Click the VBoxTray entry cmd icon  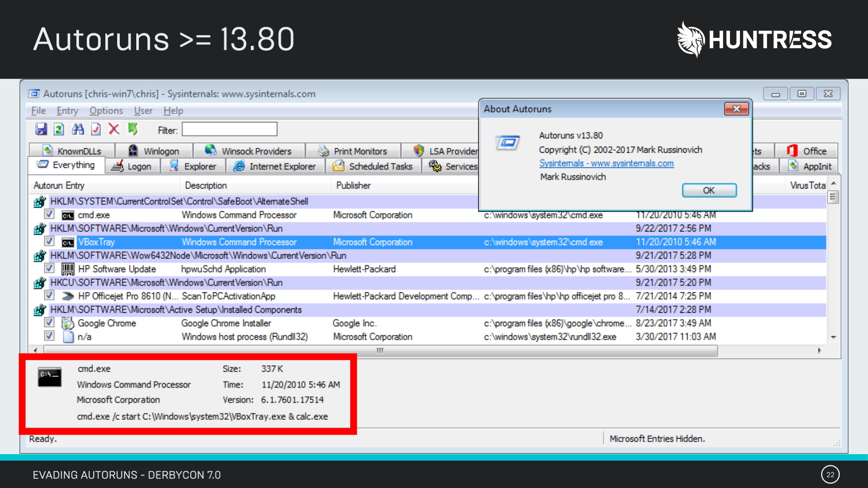68,242
